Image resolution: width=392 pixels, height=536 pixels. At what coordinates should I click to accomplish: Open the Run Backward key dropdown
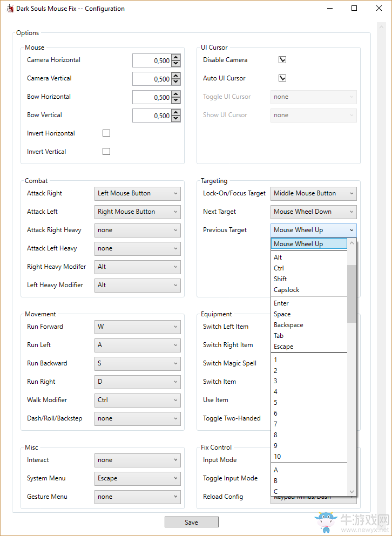[138, 363]
